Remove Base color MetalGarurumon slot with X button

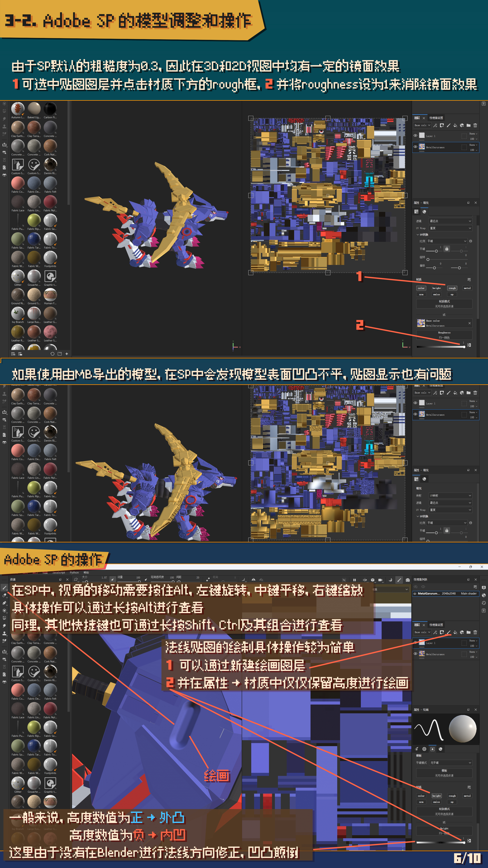470,323
